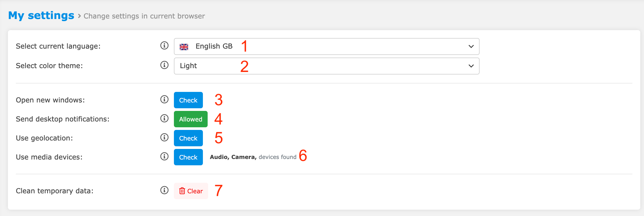Check available media devices
Image resolution: width=644 pixels, height=216 pixels.
[188, 157]
